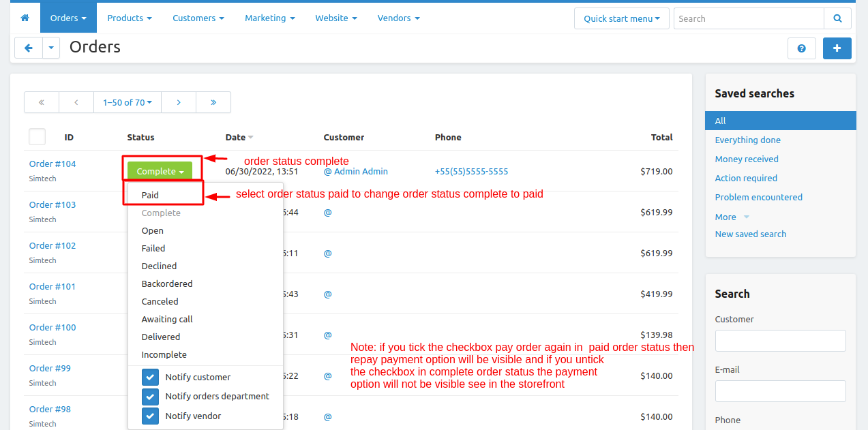Open Order #104 link
The height and width of the screenshot is (430, 868).
click(53, 164)
